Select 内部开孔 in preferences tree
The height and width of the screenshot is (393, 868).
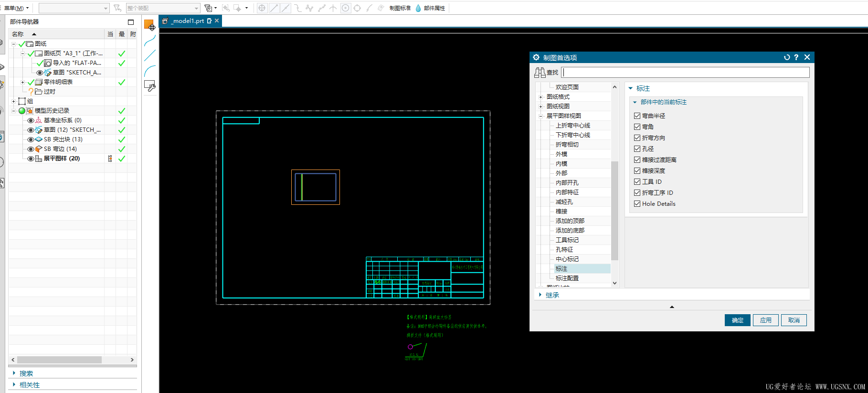pos(567,183)
